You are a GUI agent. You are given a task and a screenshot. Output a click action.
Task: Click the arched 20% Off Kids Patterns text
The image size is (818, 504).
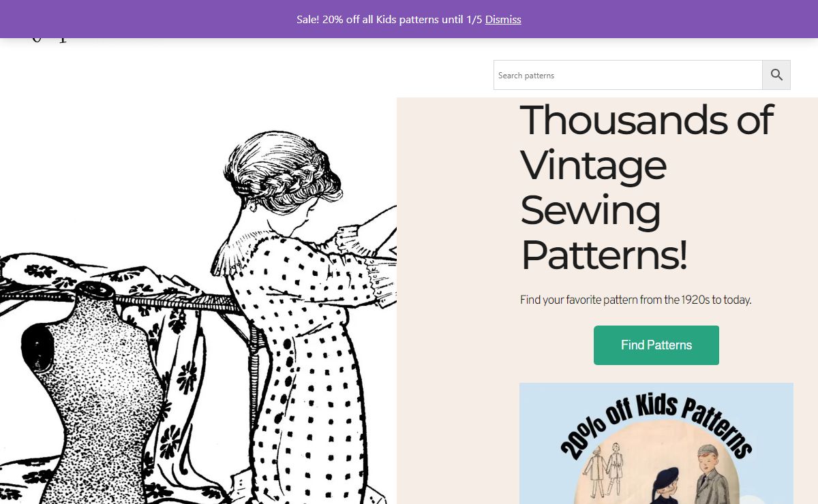point(654,422)
